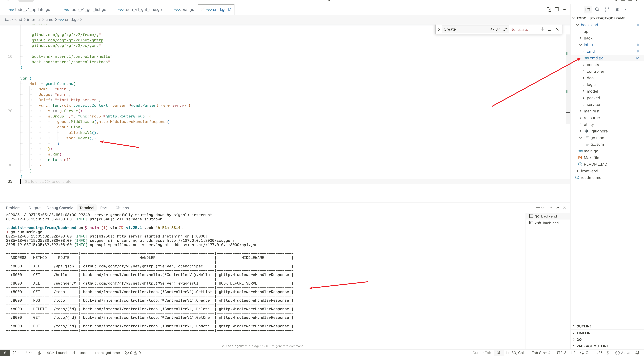Viewport: 644px width, 356px height.
Task: Expand the controller folder in the explorer
Action: 595,71
